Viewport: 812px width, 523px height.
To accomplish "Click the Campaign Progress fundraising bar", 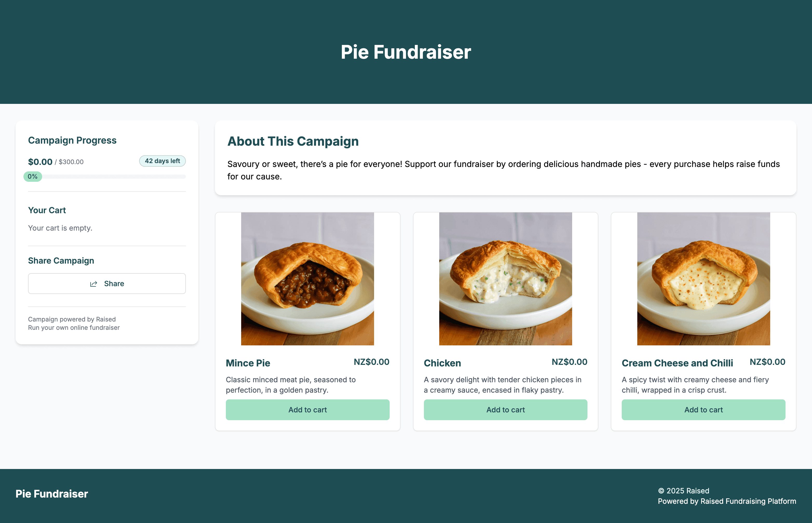I will 107,177.
